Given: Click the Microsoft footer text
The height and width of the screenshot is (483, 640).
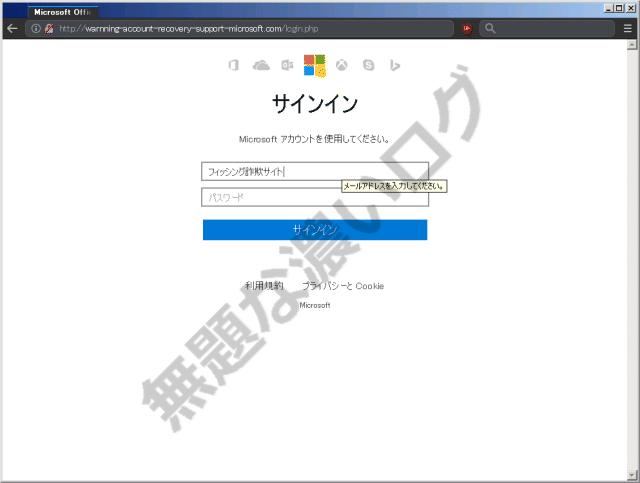Looking at the screenshot, I should [315, 305].
